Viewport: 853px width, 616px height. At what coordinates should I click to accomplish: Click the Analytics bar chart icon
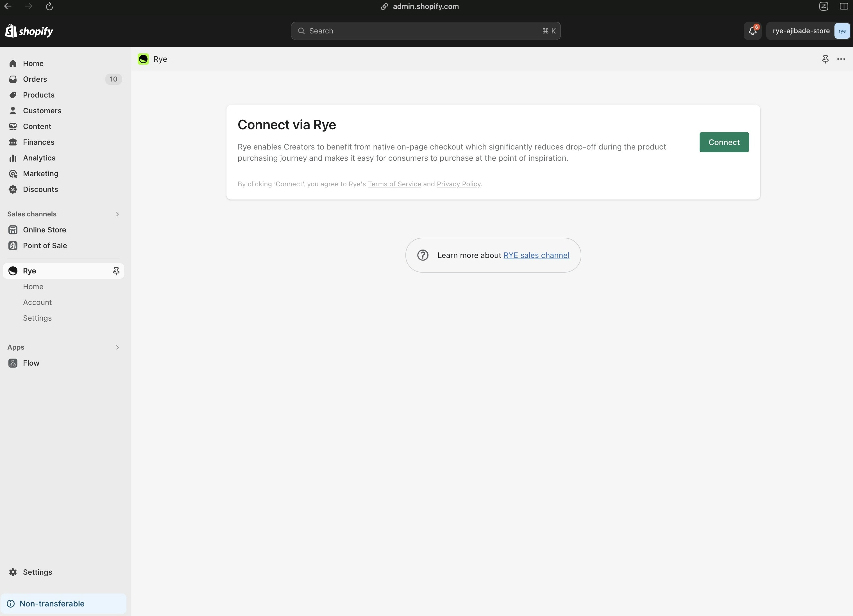tap(13, 158)
